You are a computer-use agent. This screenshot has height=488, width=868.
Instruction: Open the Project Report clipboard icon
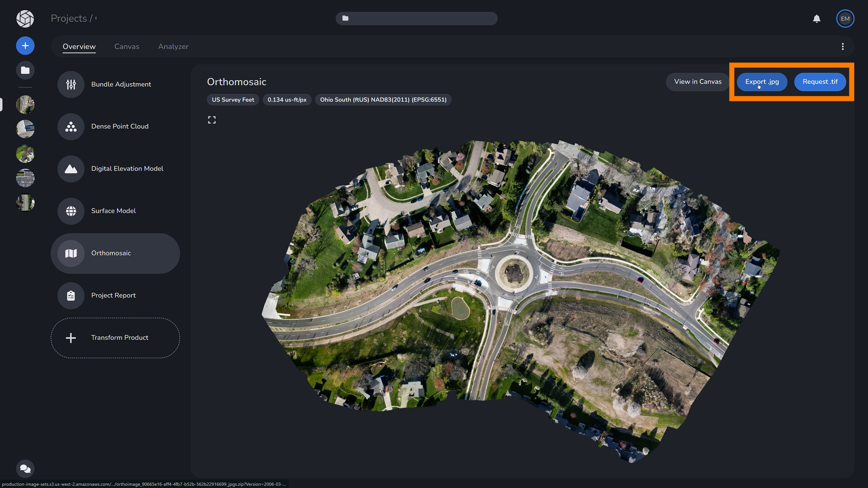coord(71,295)
